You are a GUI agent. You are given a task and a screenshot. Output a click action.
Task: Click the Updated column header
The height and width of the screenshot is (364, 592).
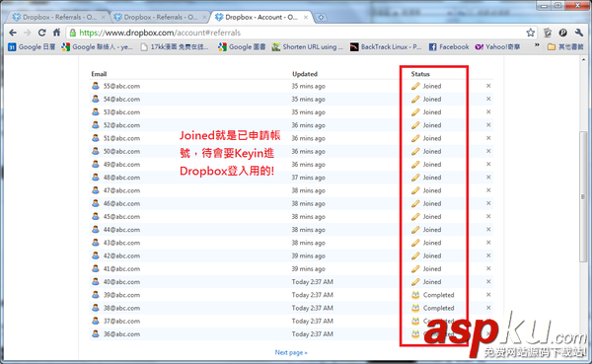(x=305, y=74)
